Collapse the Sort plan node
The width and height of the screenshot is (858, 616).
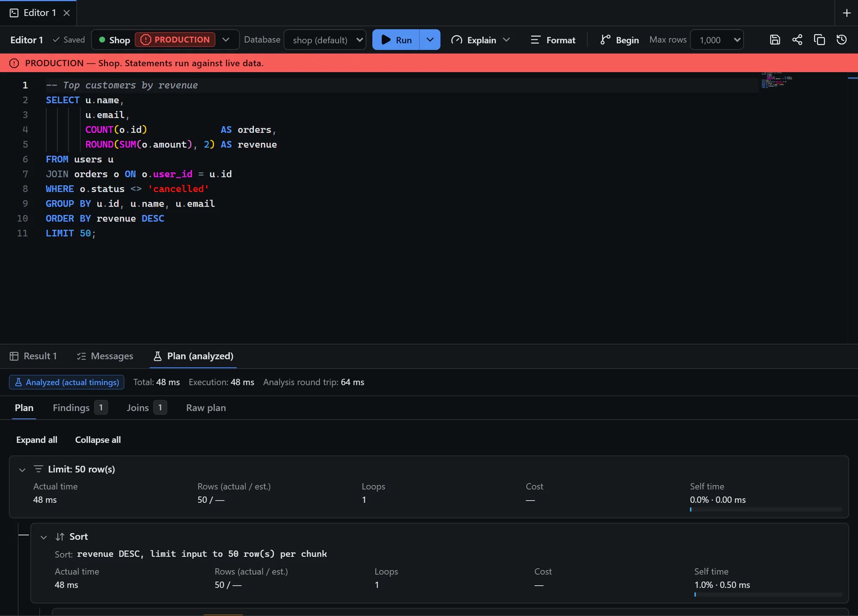pos(44,537)
